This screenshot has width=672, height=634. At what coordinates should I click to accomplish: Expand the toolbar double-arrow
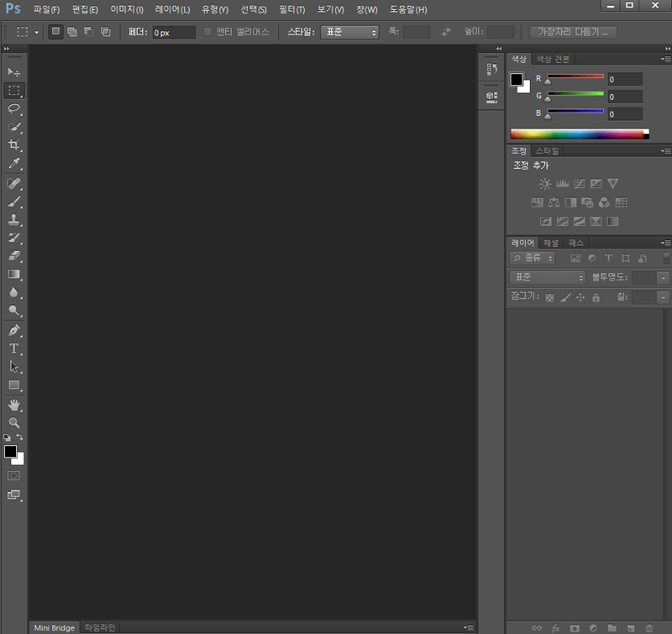pos(7,49)
